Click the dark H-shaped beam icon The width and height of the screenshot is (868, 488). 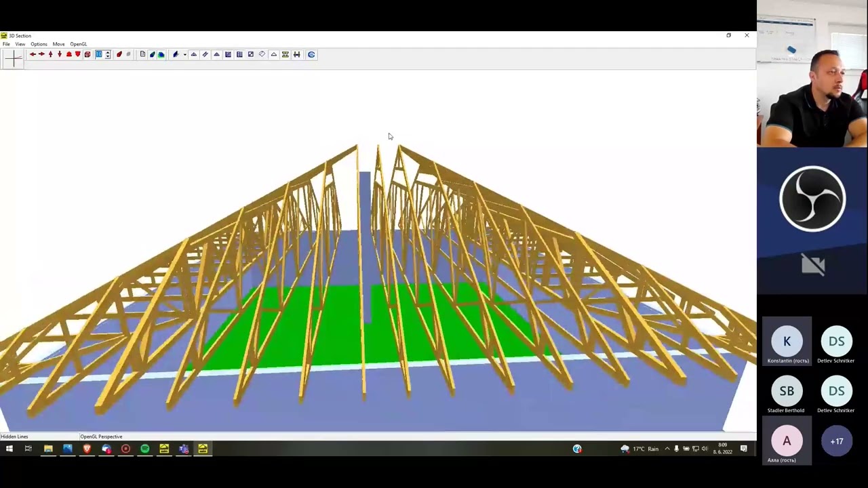coord(296,54)
